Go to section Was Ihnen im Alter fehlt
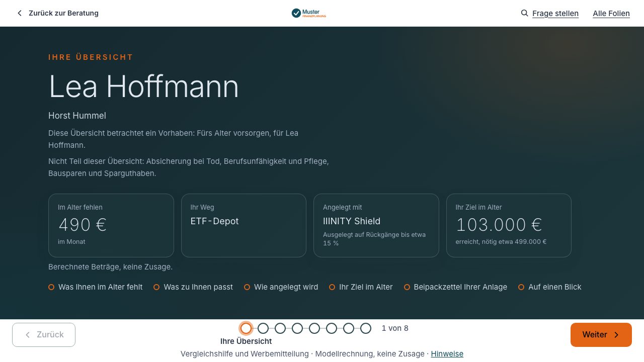 [96, 287]
